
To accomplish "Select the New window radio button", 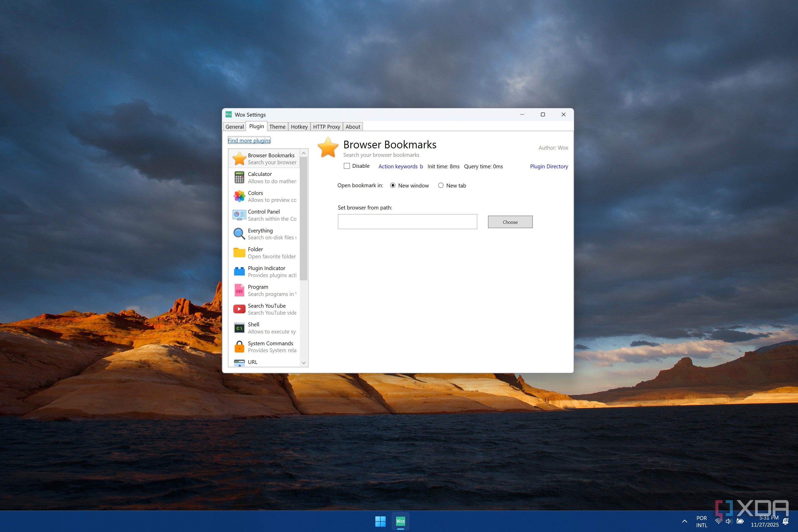I will click(x=393, y=185).
